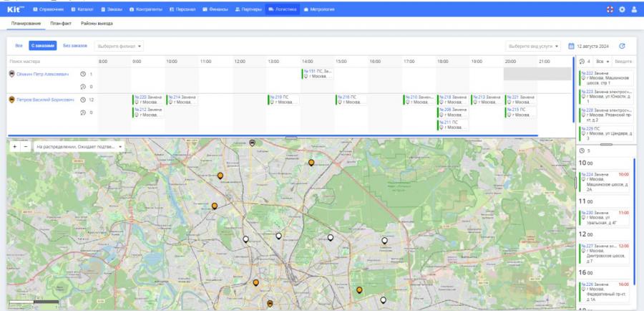This screenshot has height=311, width=644.
Task: Open order №220 card in schedule
Action: 148,100
